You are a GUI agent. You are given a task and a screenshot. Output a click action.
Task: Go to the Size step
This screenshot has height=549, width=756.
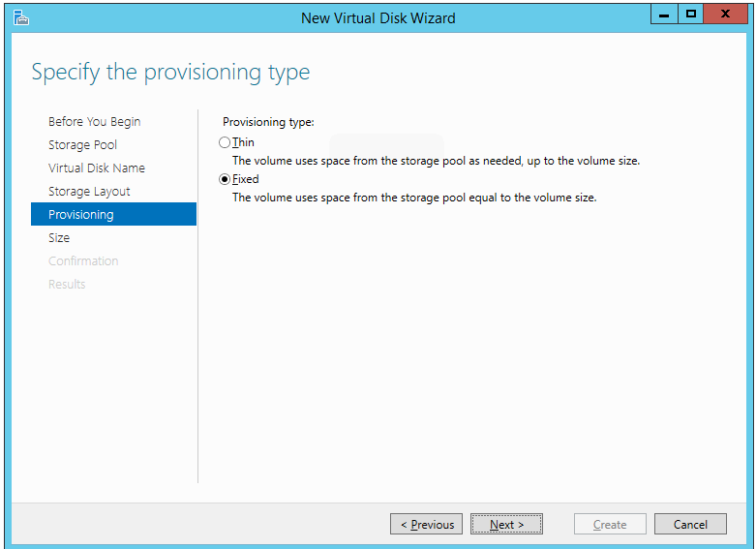[x=59, y=238]
